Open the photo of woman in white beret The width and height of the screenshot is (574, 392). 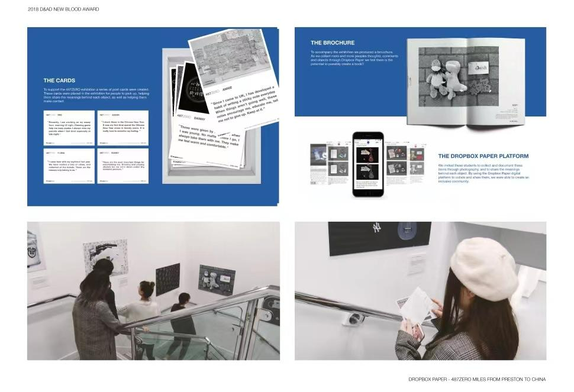420,291
